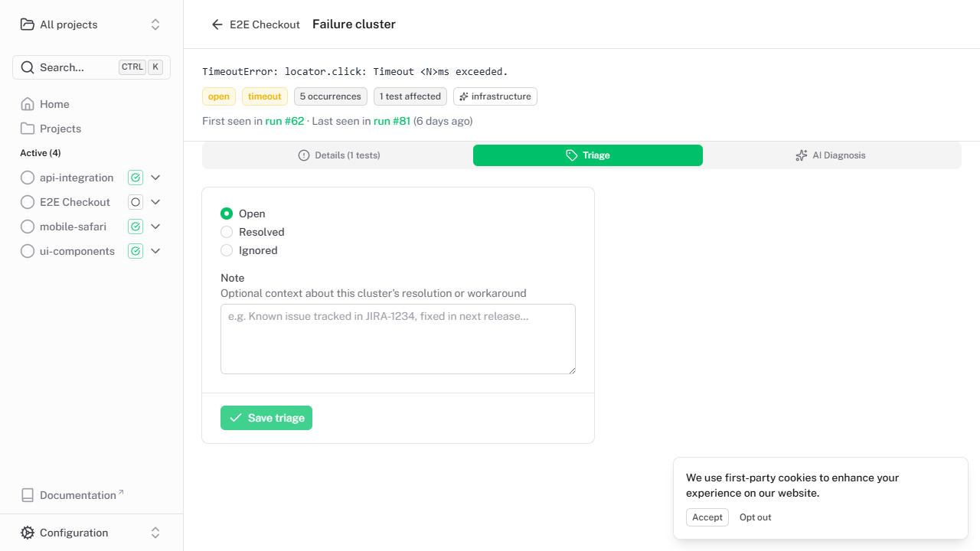Click the search magnifier icon
The height and width of the screenshot is (551, 980).
pos(28,67)
